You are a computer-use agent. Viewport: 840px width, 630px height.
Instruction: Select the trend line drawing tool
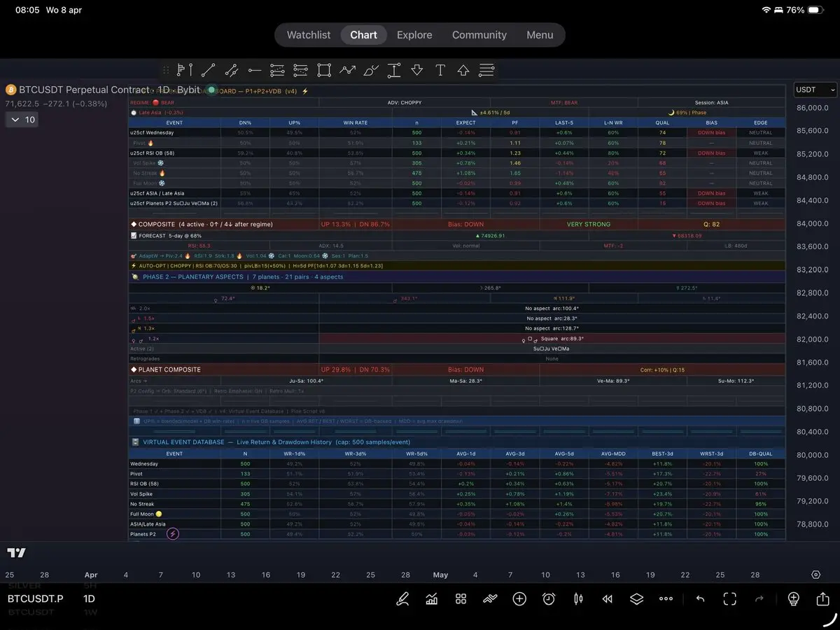(x=208, y=70)
